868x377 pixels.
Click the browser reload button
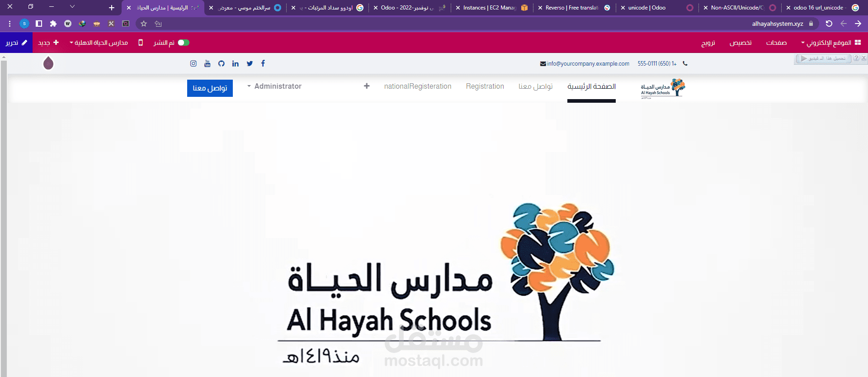tap(829, 24)
